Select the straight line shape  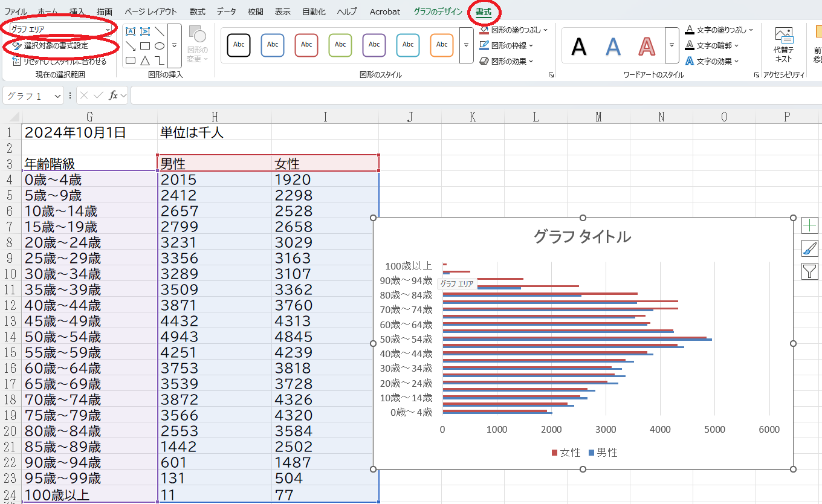click(x=160, y=31)
